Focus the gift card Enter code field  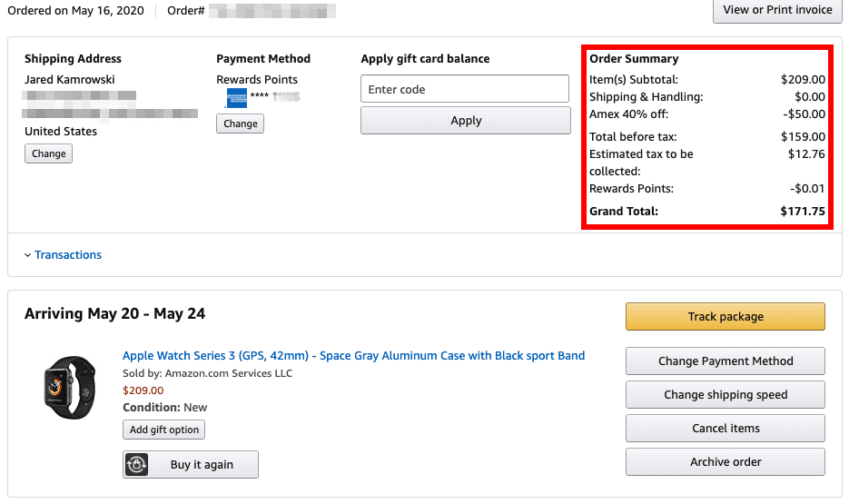465,89
